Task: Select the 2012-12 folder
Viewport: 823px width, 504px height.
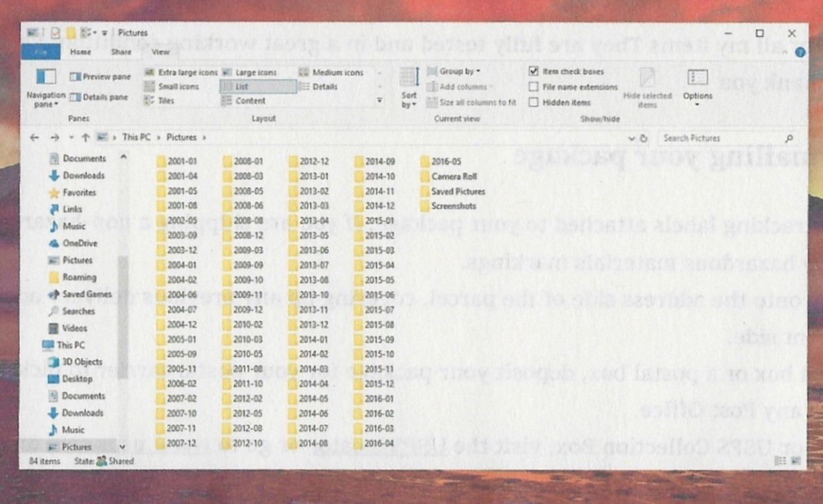Action: point(309,161)
